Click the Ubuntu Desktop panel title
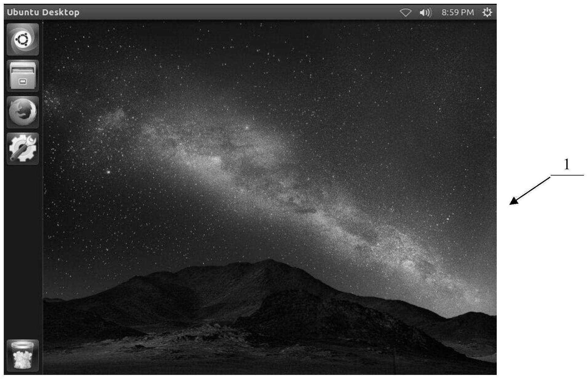 (43, 13)
